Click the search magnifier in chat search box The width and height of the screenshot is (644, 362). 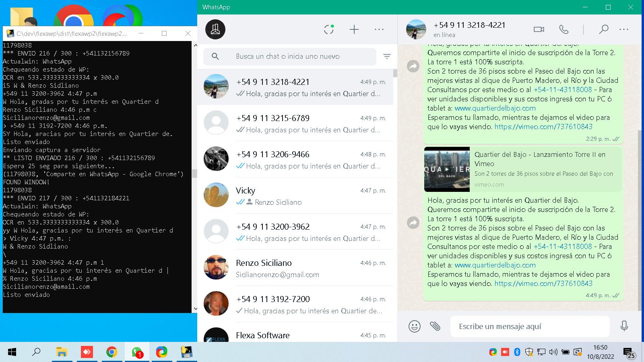click(x=215, y=57)
